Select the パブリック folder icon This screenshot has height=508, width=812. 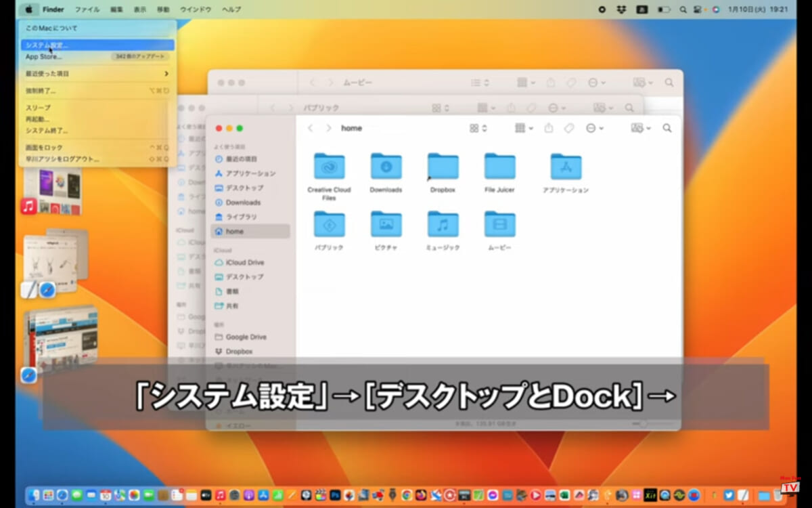pyautogui.click(x=329, y=224)
